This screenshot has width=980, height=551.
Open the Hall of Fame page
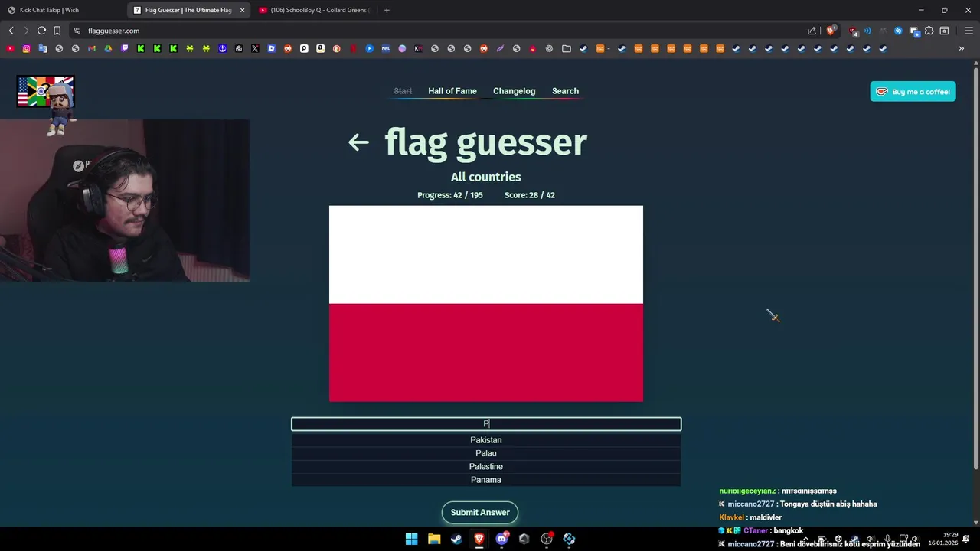(452, 91)
